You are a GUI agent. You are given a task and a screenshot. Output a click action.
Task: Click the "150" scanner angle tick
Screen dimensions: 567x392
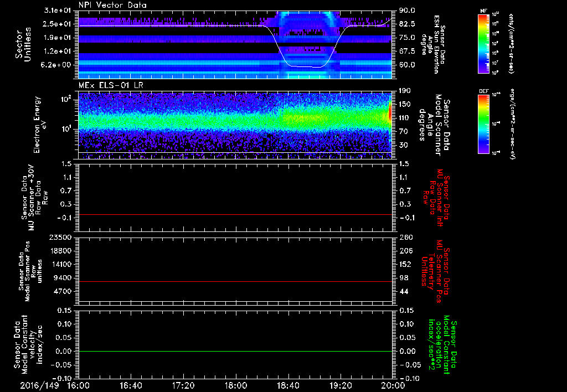pos(405,104)
